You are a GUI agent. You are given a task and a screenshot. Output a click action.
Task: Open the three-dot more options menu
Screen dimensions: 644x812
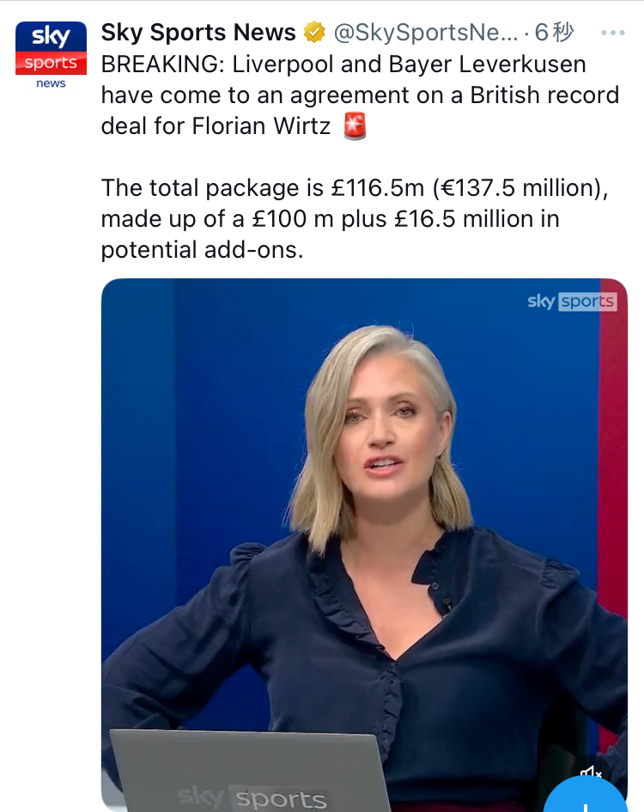point(613,33)
